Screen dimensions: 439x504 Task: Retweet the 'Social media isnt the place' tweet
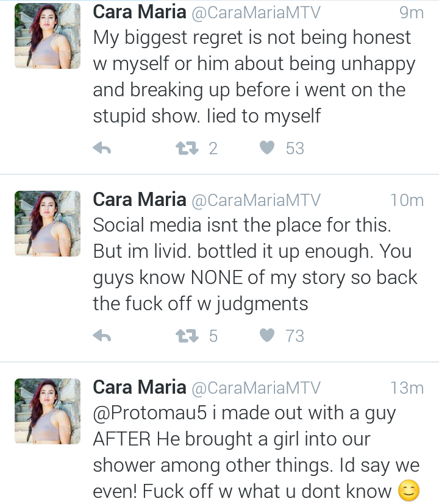[187, 336]
